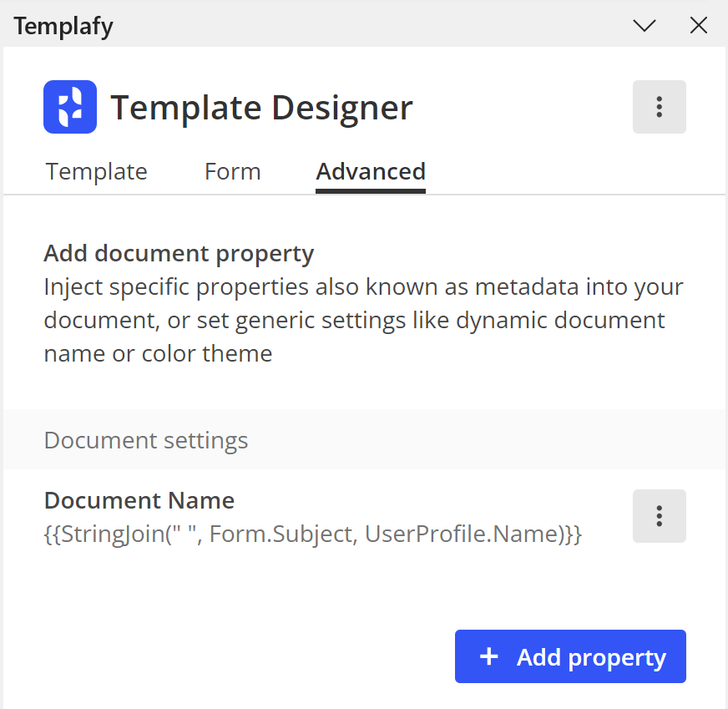Click the Inject specific properties description text
The image size is (728, 709).
tap(363, 320)
